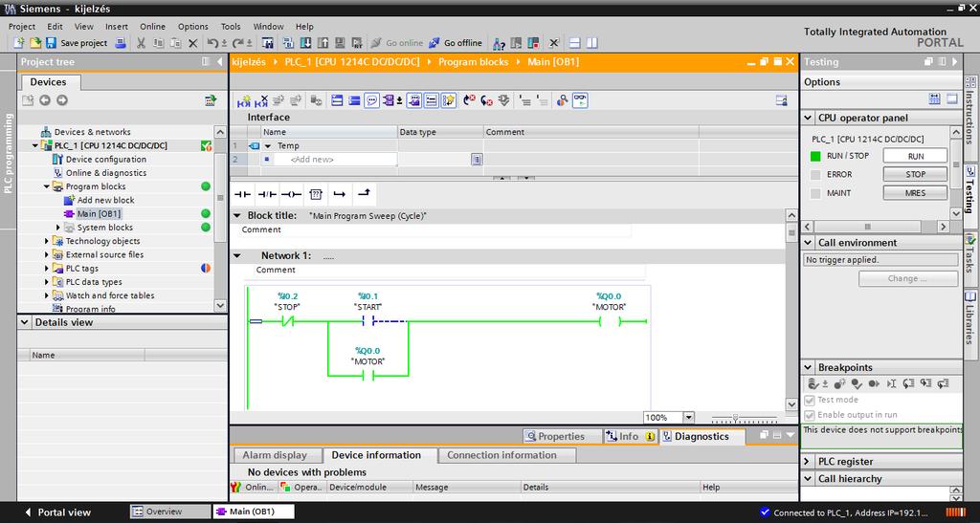Insert empty box instruction
The width and height of the screenshot is (980, 523).
point(316,195)
